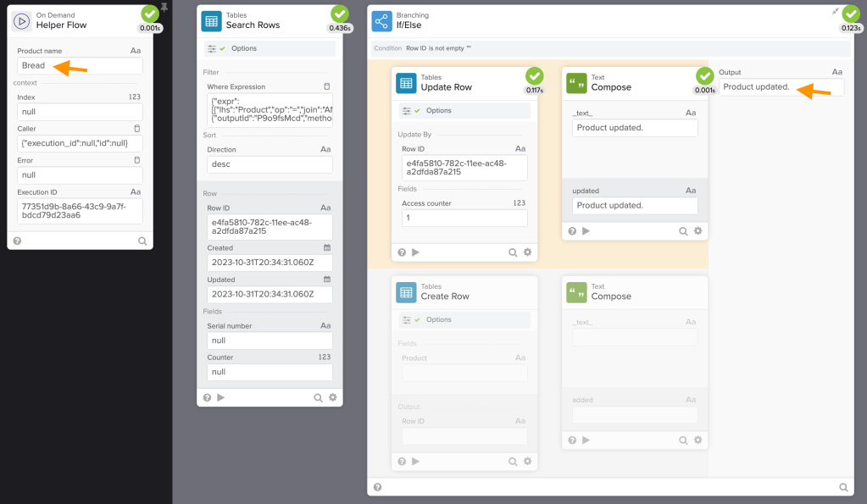Open the search magnifier on the Update Row card

click(x=514, y=252)
